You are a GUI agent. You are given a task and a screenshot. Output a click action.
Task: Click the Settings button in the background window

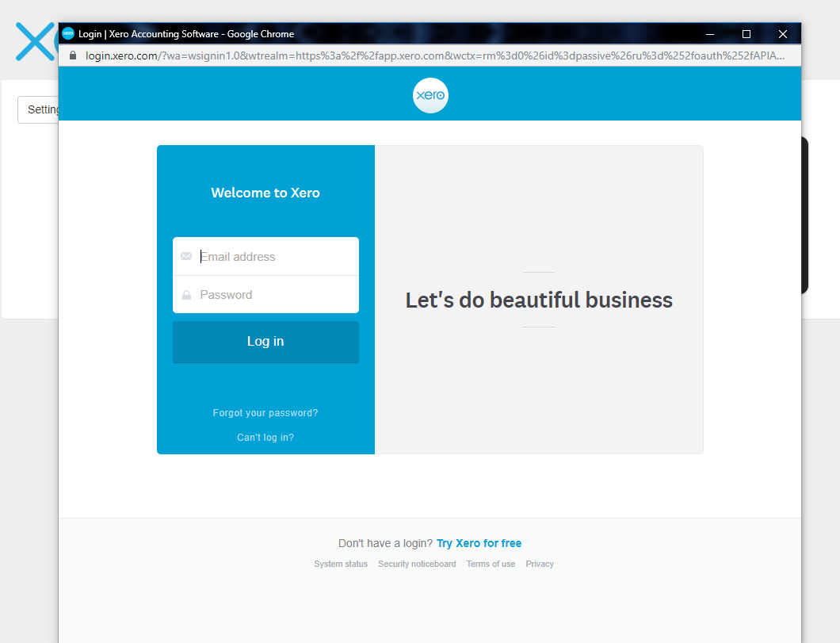(x=38, y=110)
